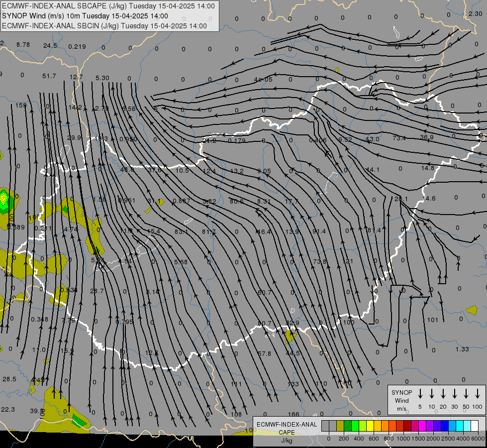487x448 pixels.
Task: Pick the olive CAPE legend swatch
Action: click(340, 426)
